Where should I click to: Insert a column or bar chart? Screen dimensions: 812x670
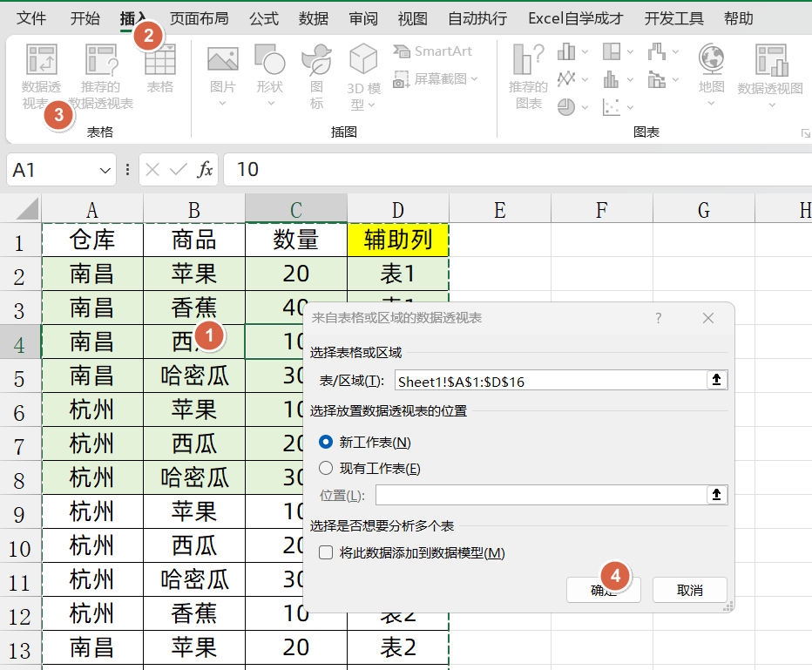(566, 51)
